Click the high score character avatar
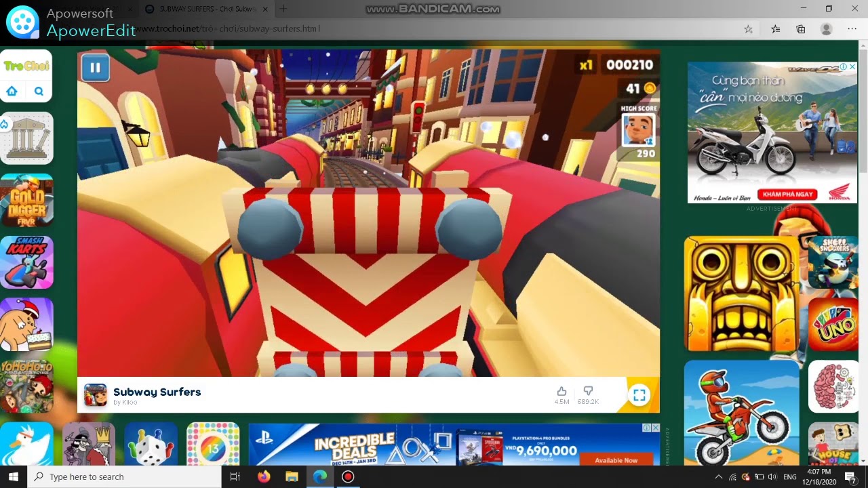This screenshot has width=868, height=488. [x=638, y=130]
